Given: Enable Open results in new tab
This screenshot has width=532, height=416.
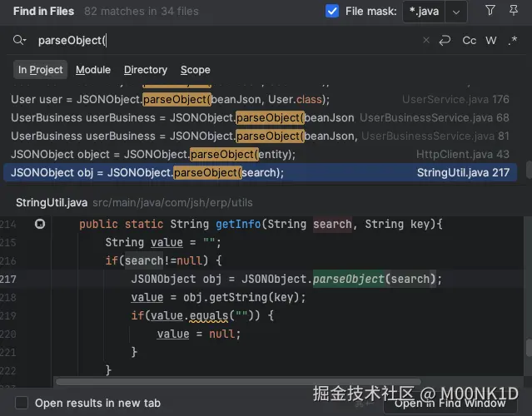Looking at the screenshot, I should [x=22, y=403].
